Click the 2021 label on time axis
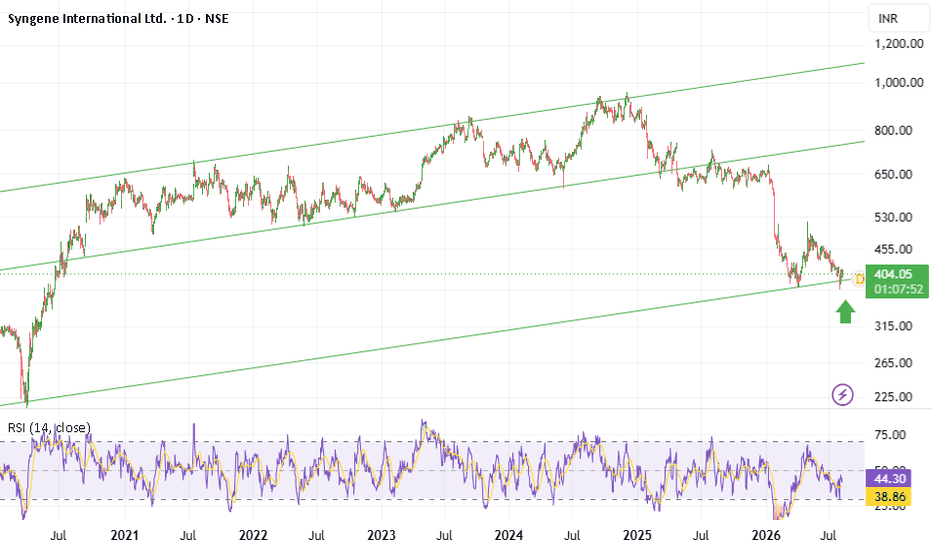This screenshot has width=932, height=550. click(125, 536)
